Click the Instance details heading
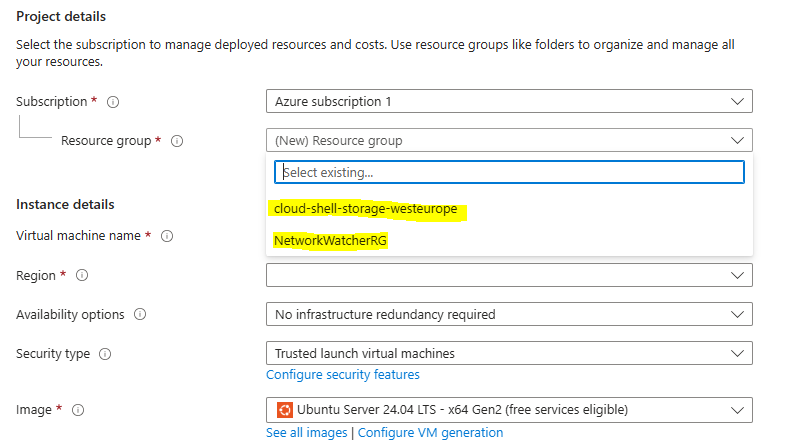This screenshot has height=444, width=787. tap(65, 205)
